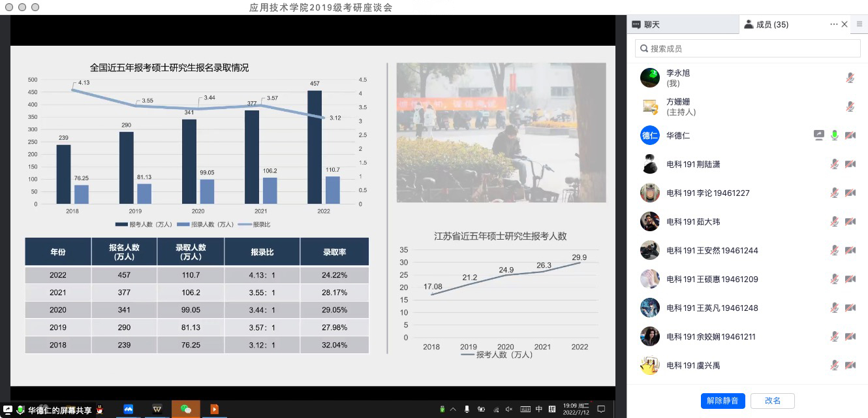
Task: Click green microphone icon of 华德仁
Action: click(x=834, y=136)
